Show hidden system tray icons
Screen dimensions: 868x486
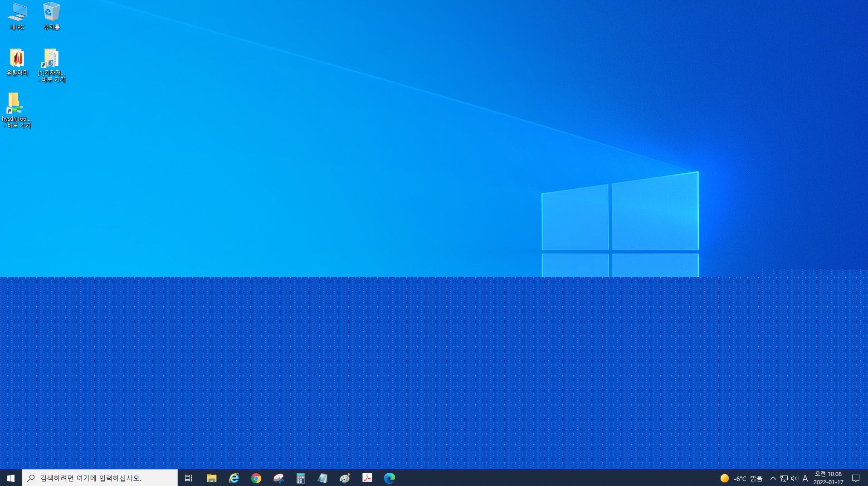point(773,478)
